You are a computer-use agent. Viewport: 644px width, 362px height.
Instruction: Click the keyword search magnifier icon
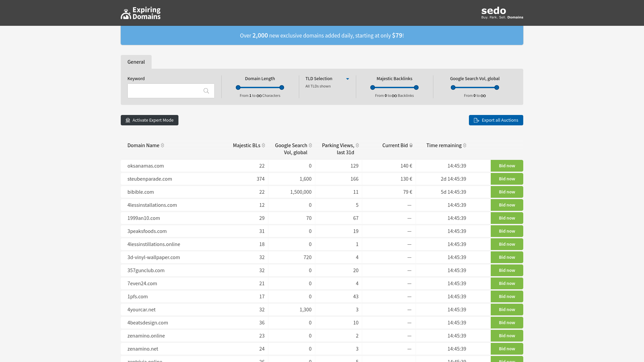(206, 91)
